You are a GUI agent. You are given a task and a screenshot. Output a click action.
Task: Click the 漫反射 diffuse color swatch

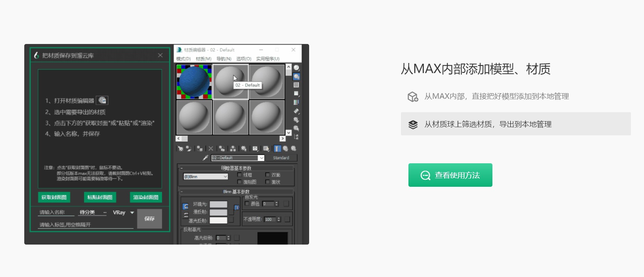tap(218, 213)
